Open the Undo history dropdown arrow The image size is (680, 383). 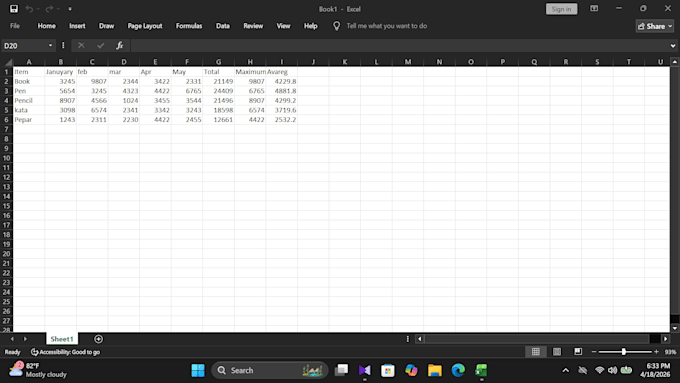pos(38,9)
